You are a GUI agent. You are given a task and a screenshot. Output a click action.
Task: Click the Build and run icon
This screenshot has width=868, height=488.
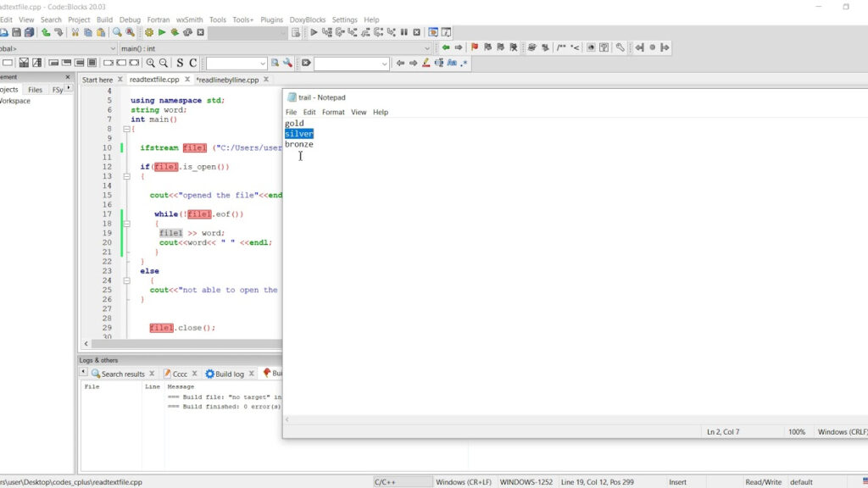(175, 33)
